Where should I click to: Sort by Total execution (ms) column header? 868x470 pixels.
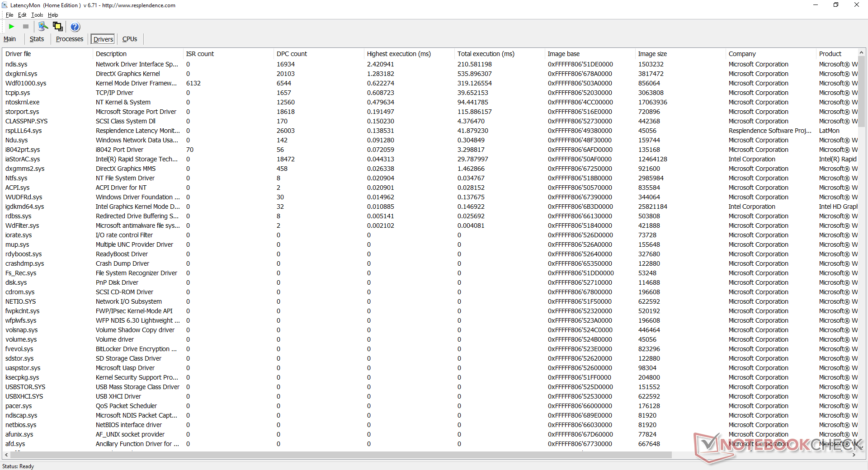[500, 54]
